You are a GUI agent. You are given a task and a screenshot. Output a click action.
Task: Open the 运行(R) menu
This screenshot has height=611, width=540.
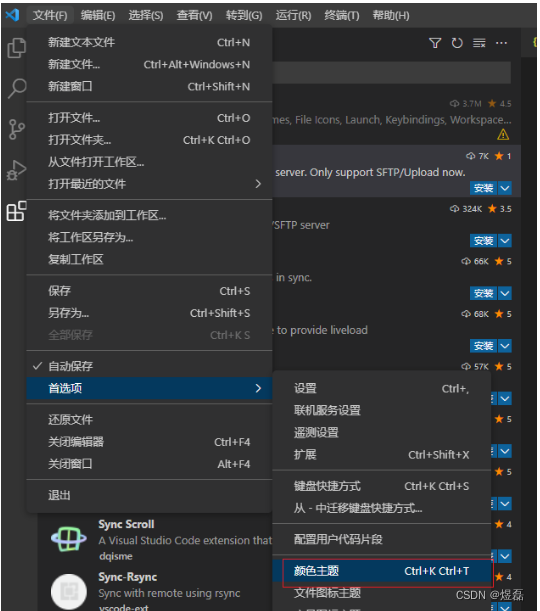(x=293, y=15)
